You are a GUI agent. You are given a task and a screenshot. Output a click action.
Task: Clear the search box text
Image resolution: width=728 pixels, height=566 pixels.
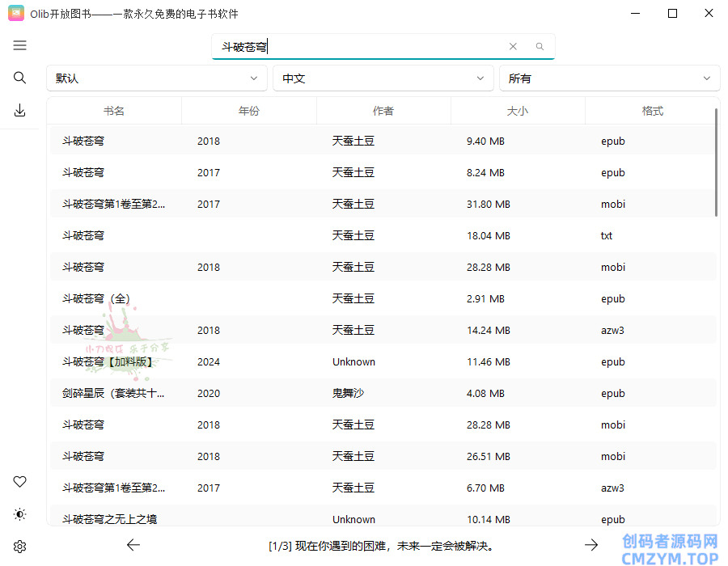[513, 47]
